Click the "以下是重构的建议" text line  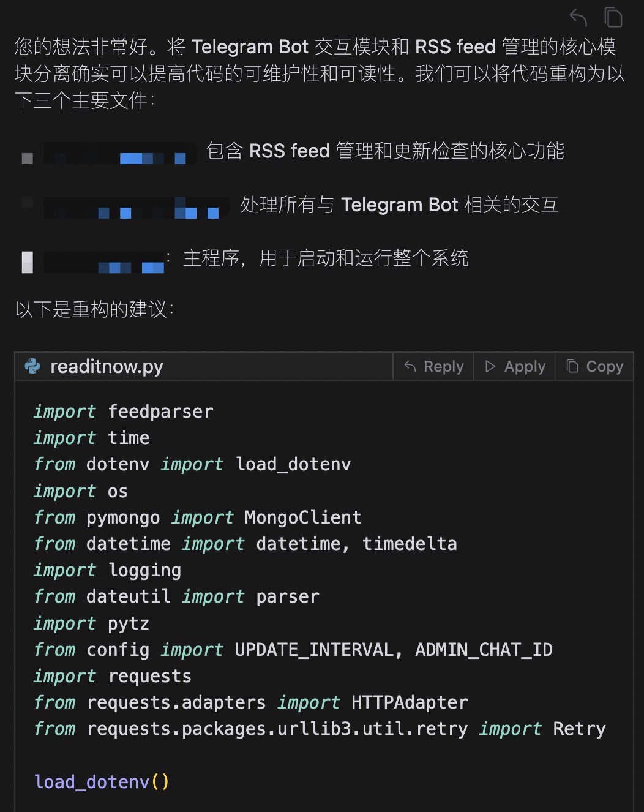(94, 309)
